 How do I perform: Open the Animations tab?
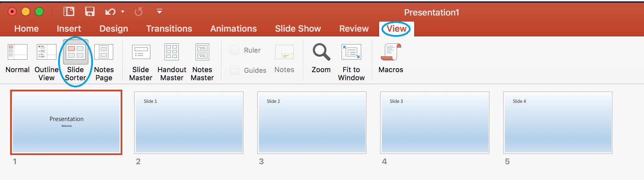click(x=233, y=29)
